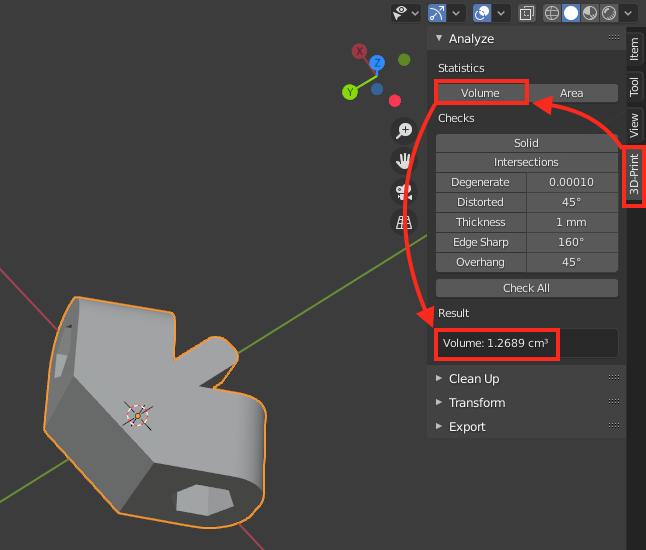
Task: Click the pan view hand icon
Action: [x=405, y=161]
